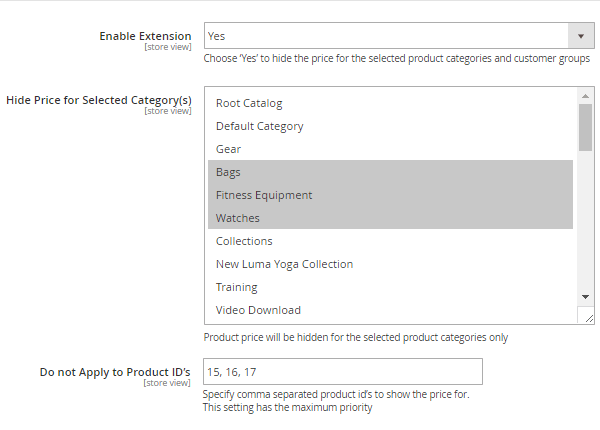Select Video Download category
Viewport: 600px width, 430px height.
258,310
